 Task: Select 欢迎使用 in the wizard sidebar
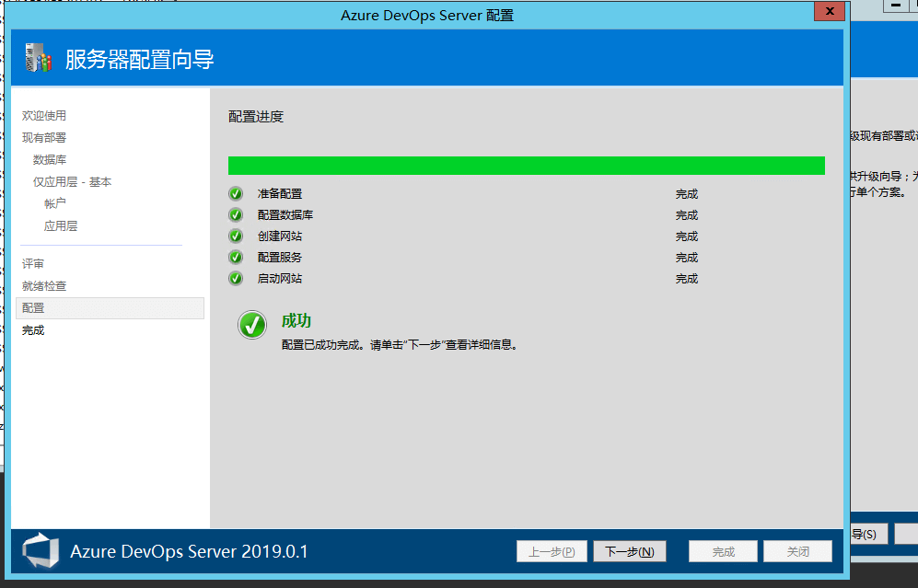(x=44, y=116)
